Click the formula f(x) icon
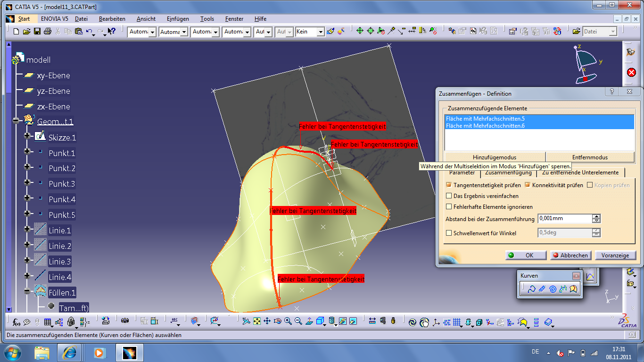The height and width of the screenshot is (362, 644). tap(17, 321)
